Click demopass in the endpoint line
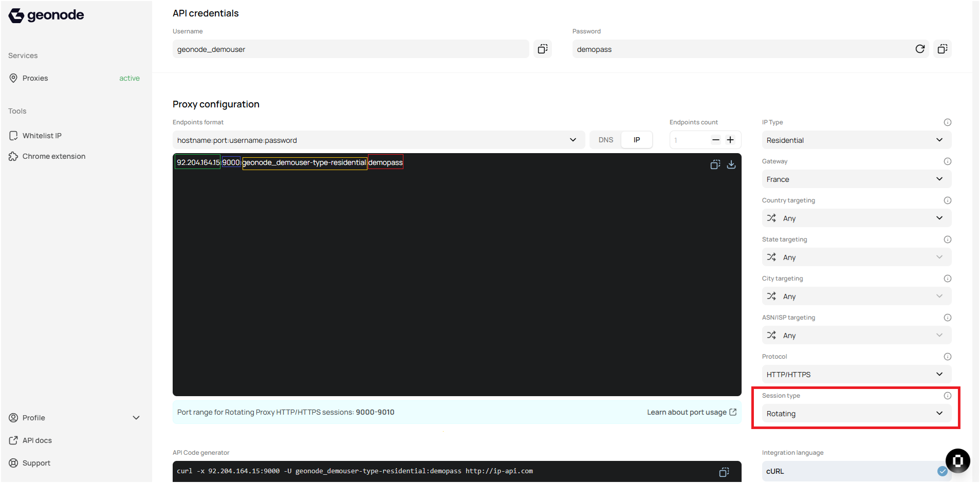 [385, 162]
